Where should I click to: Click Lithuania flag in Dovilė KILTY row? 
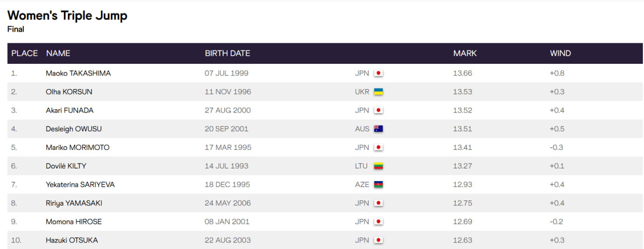tap(378, 166)
